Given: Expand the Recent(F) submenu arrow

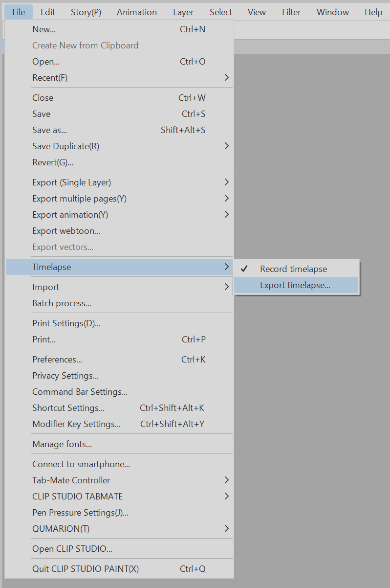Looking at the screenshot, I should 226,78.
